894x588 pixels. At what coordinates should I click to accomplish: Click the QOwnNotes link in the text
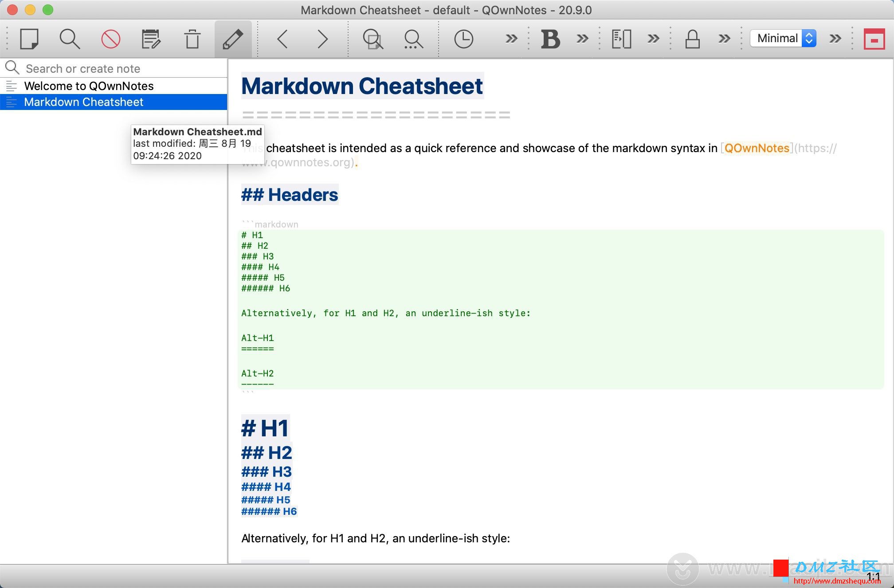click(x=757, y=148)
